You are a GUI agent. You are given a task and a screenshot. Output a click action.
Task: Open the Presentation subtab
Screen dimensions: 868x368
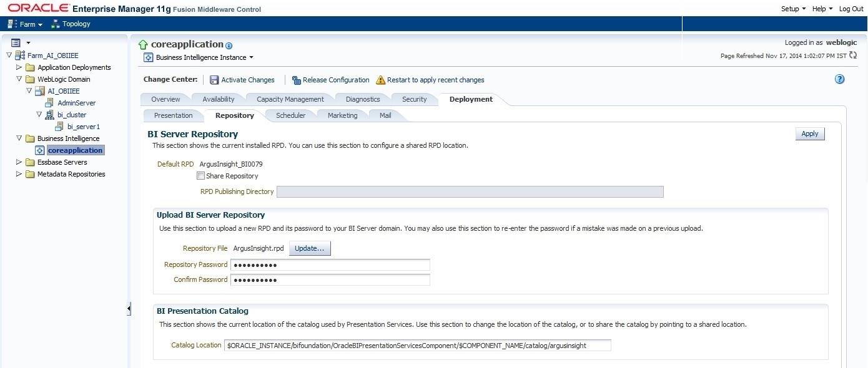coord(173,115)
